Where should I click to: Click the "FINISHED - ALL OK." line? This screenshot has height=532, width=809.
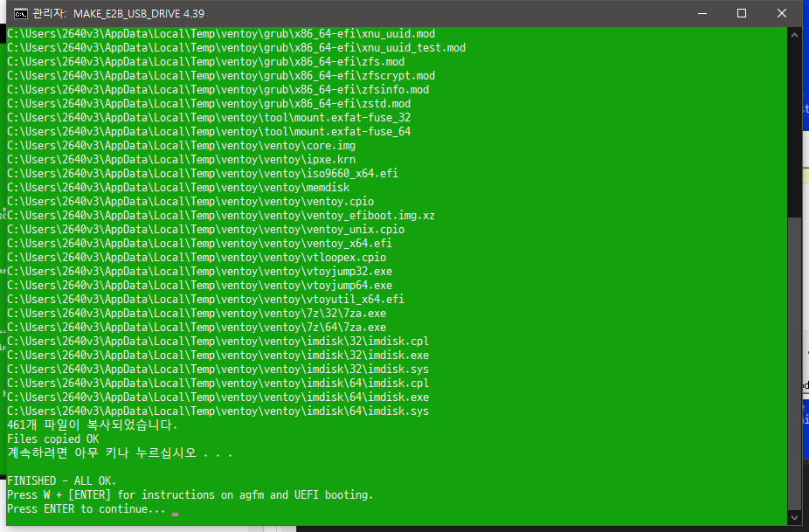(x=61, y=481)
